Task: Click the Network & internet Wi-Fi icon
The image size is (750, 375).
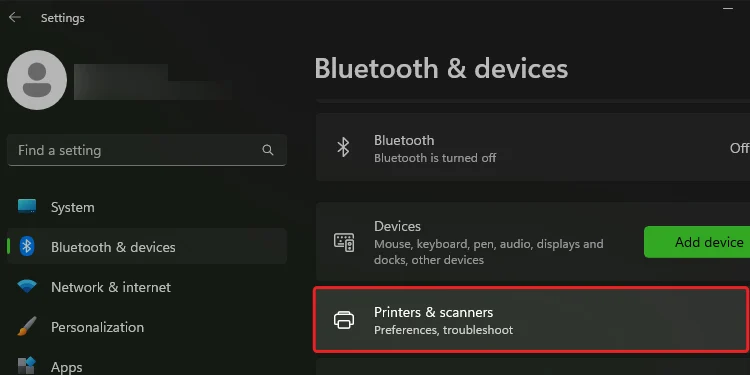Action: coord(27,287)
